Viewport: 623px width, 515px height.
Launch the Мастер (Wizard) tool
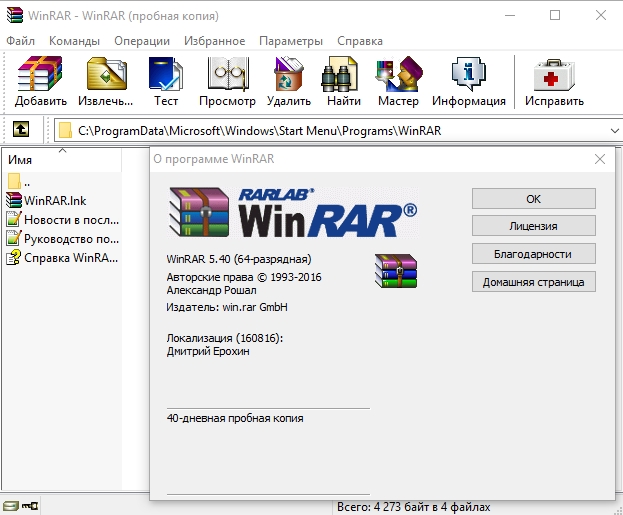tap(399, 74)
